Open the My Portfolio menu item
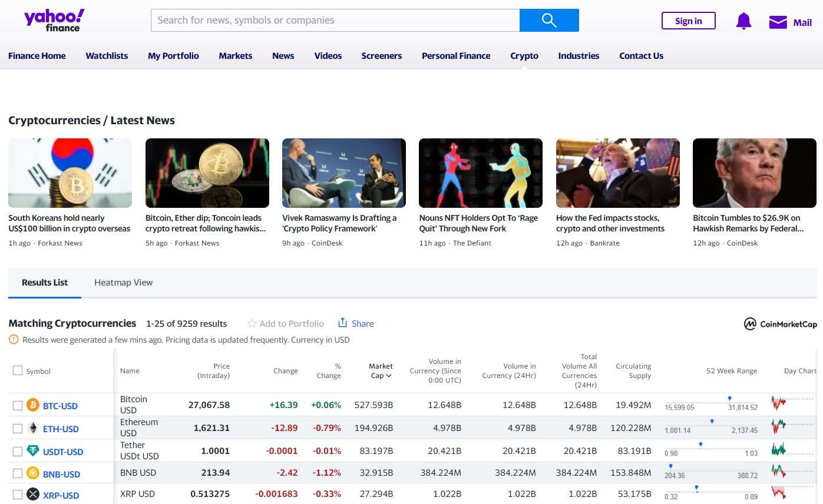Viewport: 823px width, 504px height. point(173,56)
